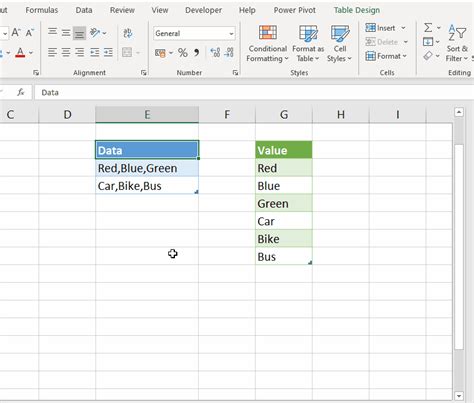Open the Power Pivot tab
The width and height of the screenshot is (474, 403).
[295, 10]
